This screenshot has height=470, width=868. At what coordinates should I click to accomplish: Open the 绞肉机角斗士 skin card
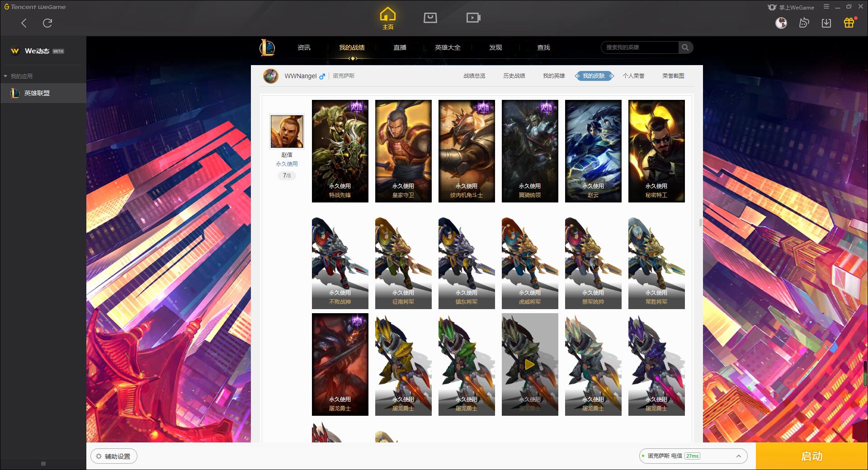click(467, 151)
